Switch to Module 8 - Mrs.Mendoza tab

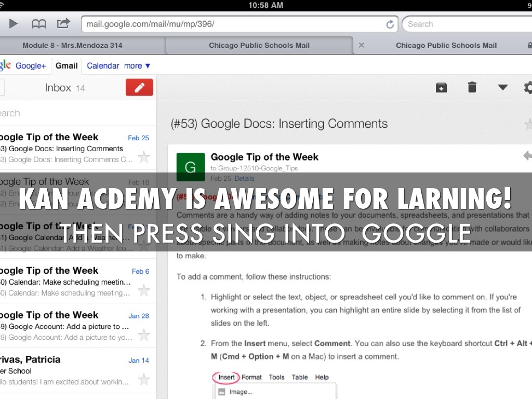[x=72, y=45]
